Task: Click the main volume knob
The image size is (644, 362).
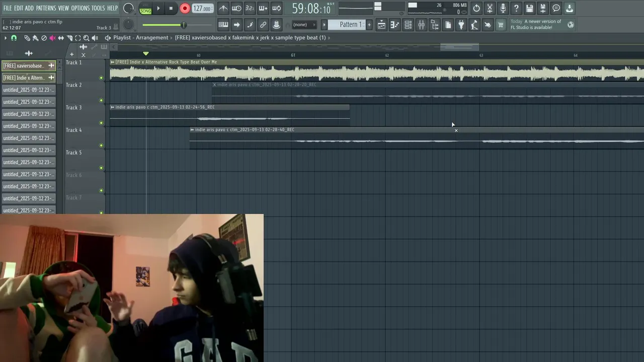Action: (x=128, y=9)
